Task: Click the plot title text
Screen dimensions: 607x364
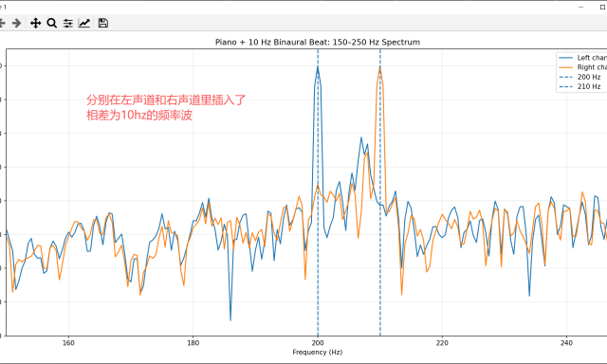Action: pos(318,42)
